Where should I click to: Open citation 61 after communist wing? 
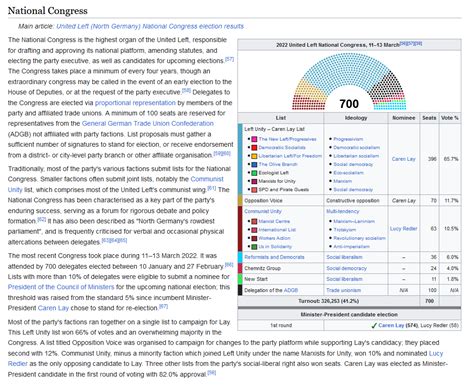click(x=212, y=188)
